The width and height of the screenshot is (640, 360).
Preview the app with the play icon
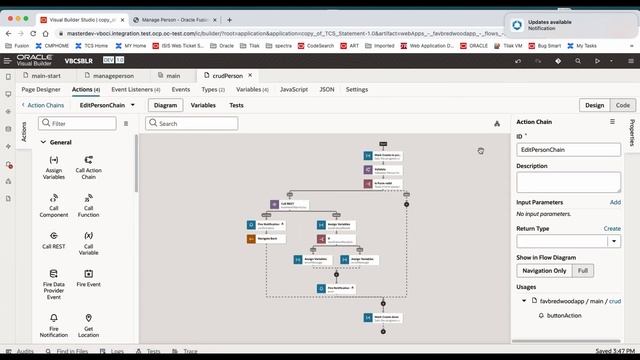click(598, 61)
